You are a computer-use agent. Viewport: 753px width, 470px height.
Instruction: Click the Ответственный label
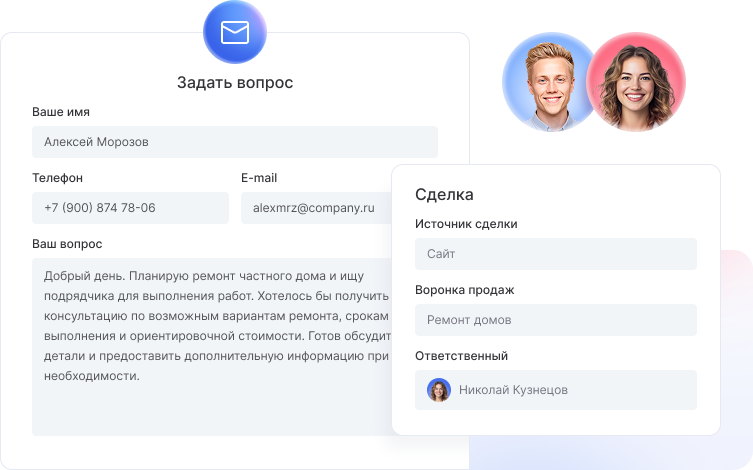tap(461, 356)
